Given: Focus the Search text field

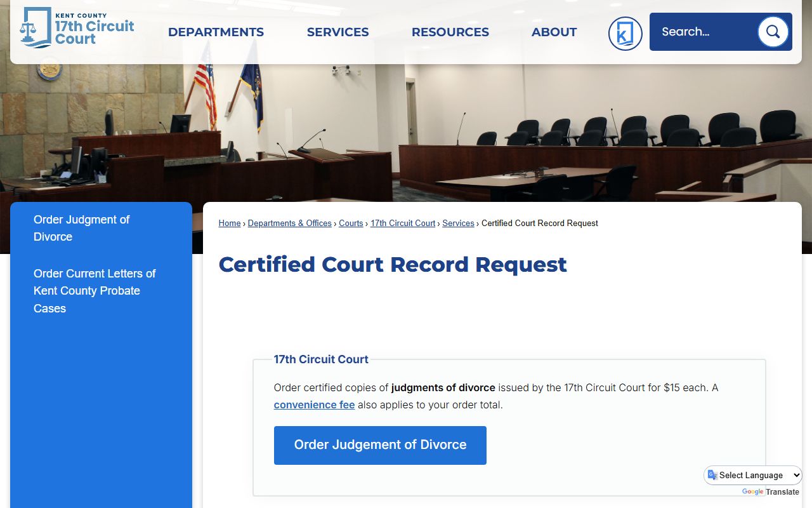Looking at the screenshot, I should 704,32.
